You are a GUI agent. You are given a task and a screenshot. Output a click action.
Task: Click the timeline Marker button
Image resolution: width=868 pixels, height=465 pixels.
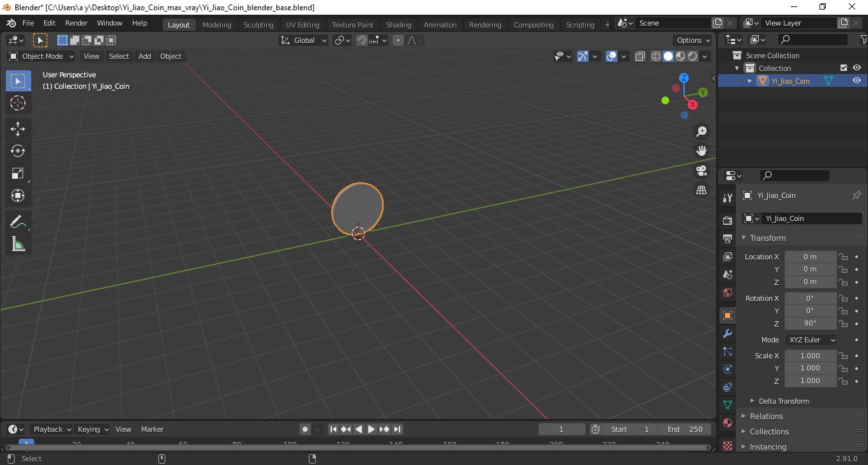(x=152, y=429)
